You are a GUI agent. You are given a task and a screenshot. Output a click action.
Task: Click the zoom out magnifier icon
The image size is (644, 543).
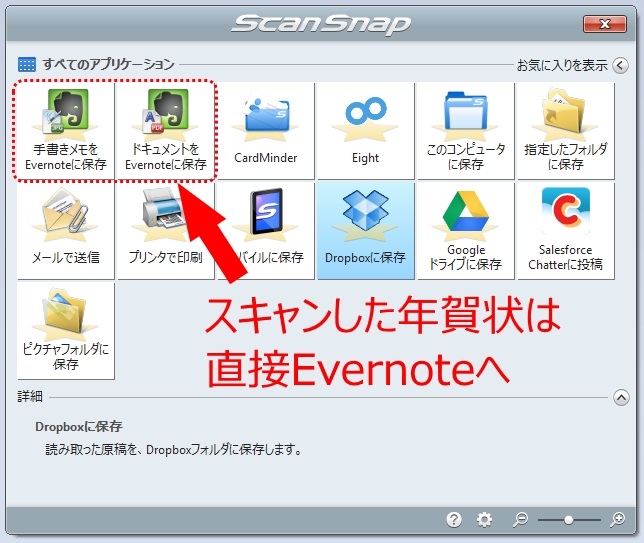coord(520,520)
